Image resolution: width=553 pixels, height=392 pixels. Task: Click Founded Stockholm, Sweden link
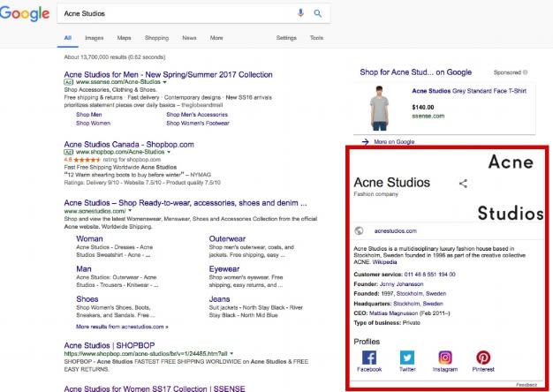click(x=421, y=293)
